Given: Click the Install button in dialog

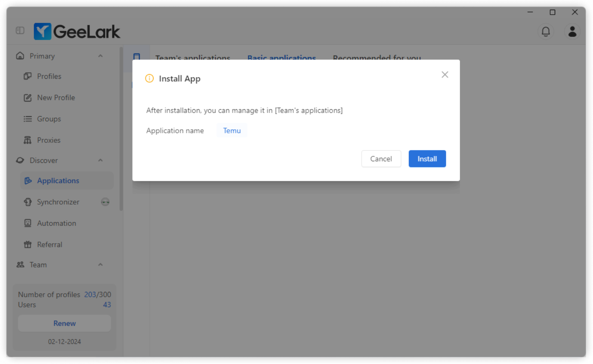Looking at the screenshot, I should [x=427, y=159].
